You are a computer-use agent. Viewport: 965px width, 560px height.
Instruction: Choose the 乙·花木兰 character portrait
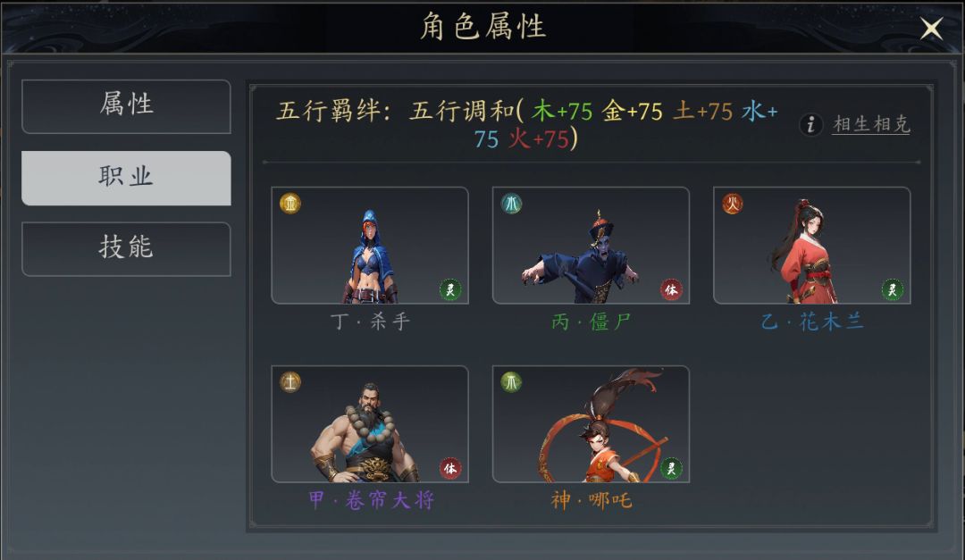click(811, 246)
